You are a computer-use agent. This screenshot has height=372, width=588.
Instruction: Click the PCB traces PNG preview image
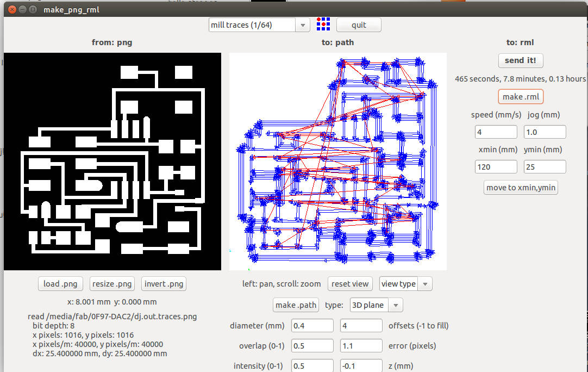tap(112, 162)
